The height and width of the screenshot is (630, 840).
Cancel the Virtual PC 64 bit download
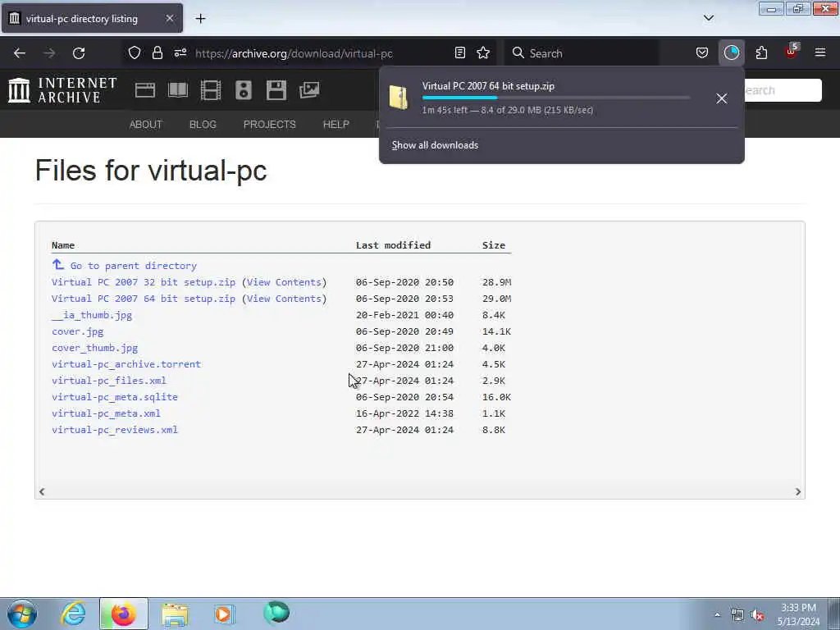722,98
